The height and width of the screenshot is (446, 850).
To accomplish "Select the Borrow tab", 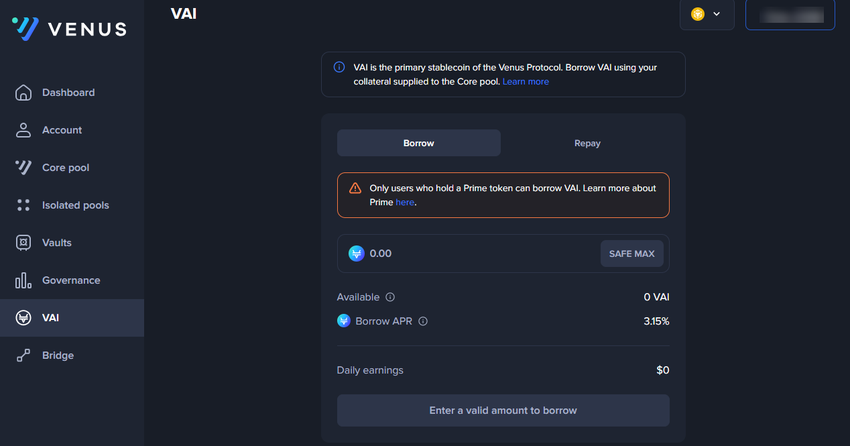I will (418, 143).
